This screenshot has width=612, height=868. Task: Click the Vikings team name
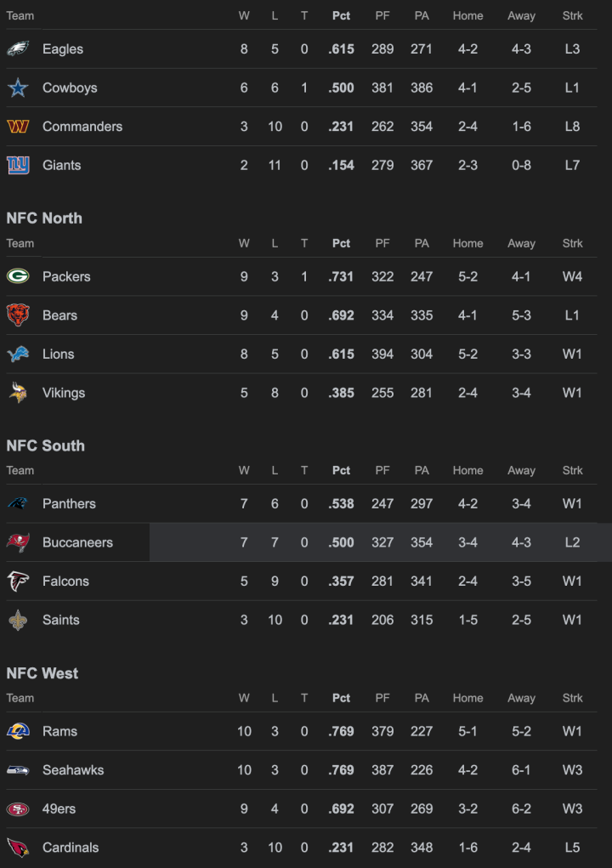pos(64,393)
